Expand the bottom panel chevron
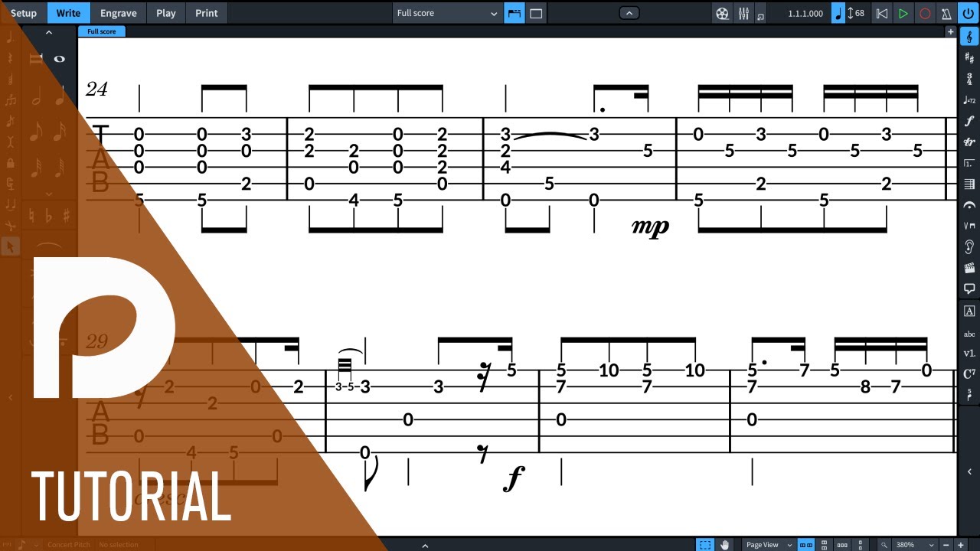 pyautogui.click(x=425, y=546)
